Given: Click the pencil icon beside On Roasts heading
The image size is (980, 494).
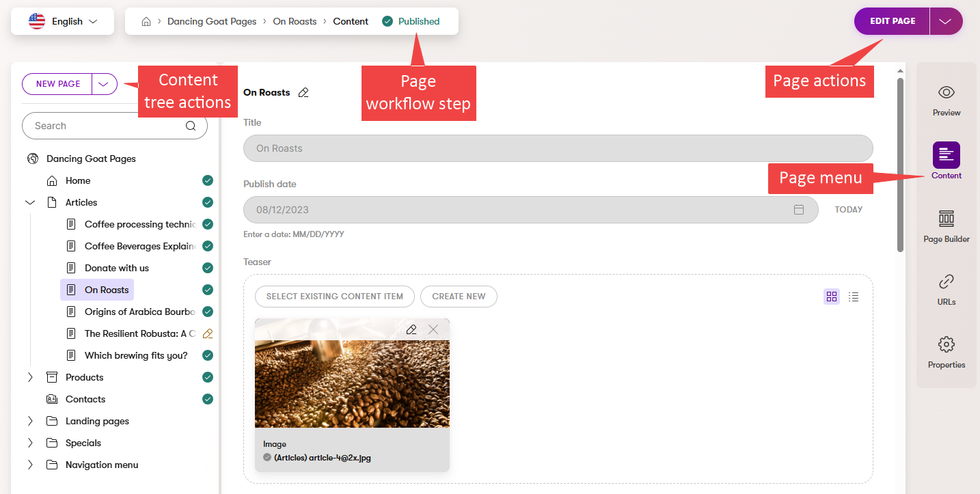Looking at the screenshot, I should pos(303,92).
